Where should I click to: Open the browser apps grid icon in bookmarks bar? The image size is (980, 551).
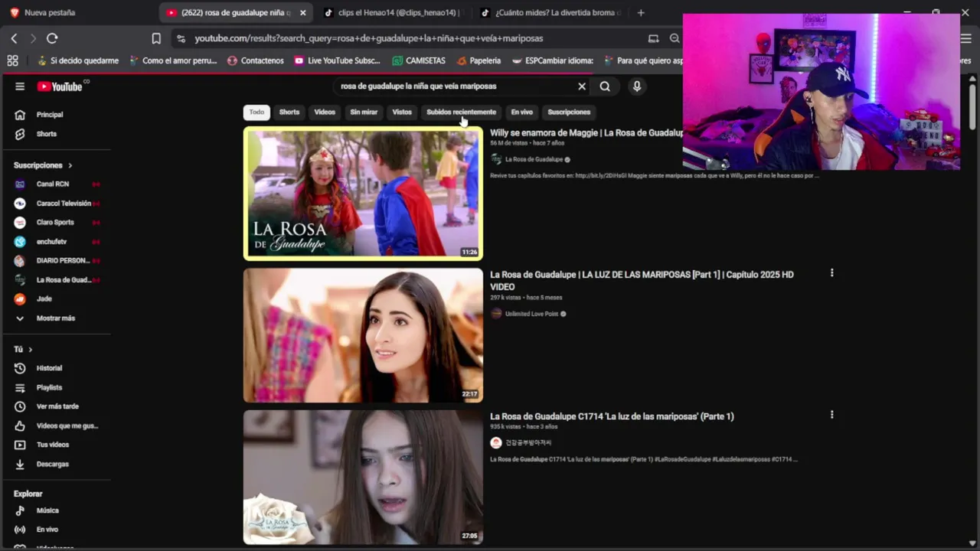12,60
